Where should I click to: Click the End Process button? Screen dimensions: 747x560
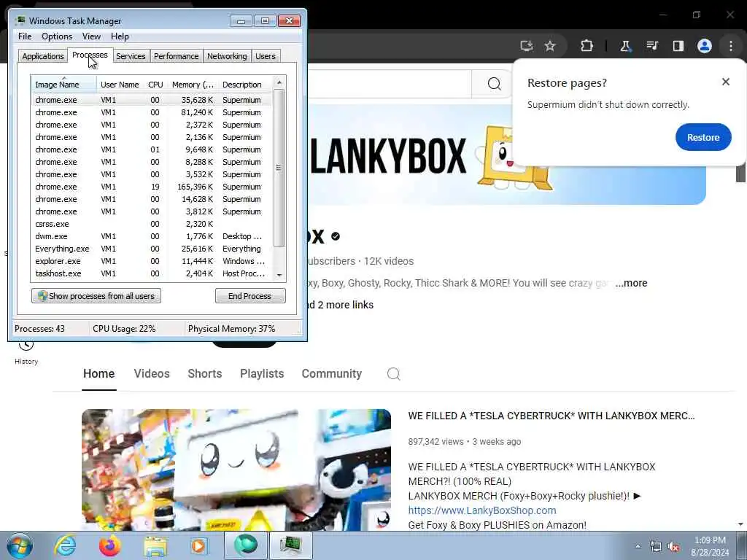pyautogui.click(x=250, y=296)
